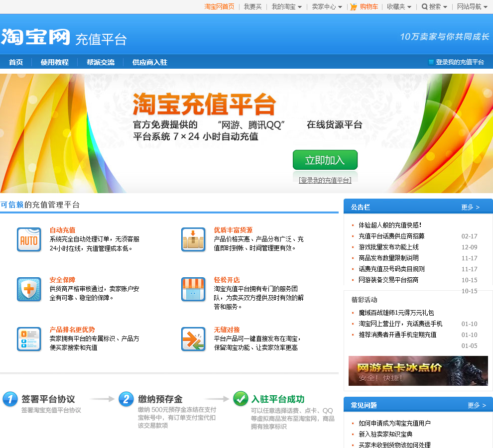This screenshot has height=448, width=493.
Task: Click the 可信赖的充值管理平台 heading
Action: pos(40,205)
